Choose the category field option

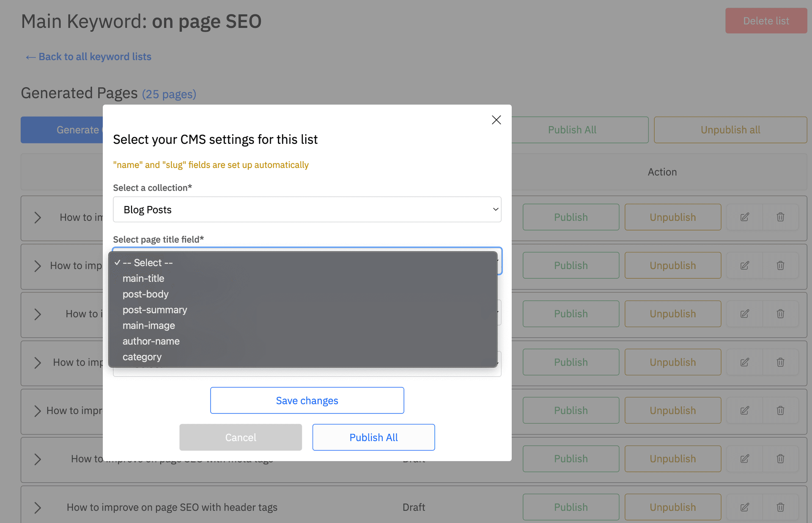tap(142, 357)
